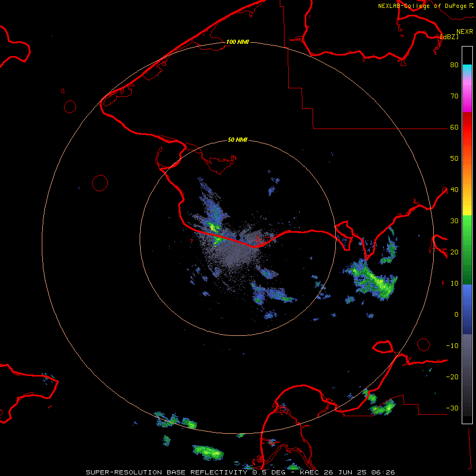476x476 pixels.
Task: Pick the cyan segment of the color bar
Action: tap(467, 70)
